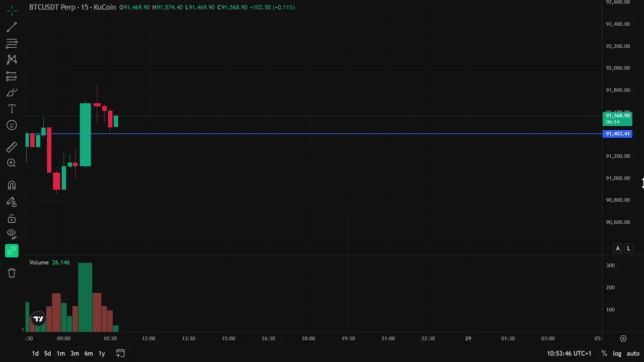644x362 pixels.
Task: Open the forecasting and measurement tools
Action: tap(12, 76)
